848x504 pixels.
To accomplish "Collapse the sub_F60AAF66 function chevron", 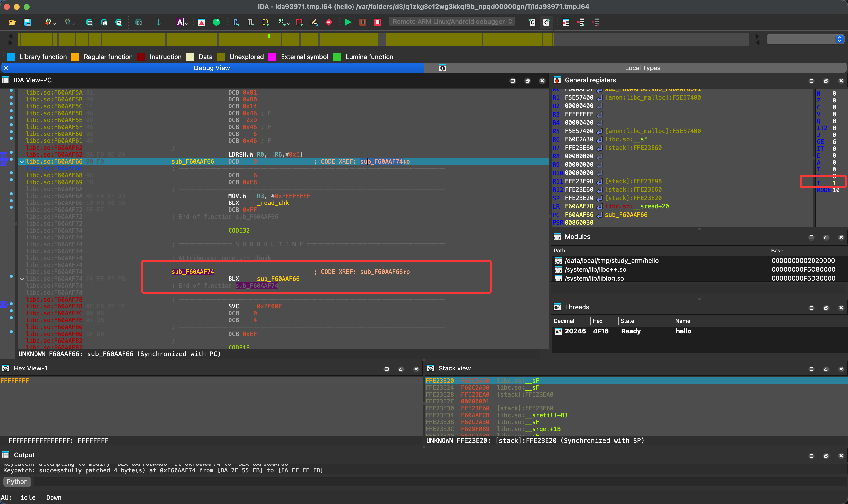I will tap(22, 162).
